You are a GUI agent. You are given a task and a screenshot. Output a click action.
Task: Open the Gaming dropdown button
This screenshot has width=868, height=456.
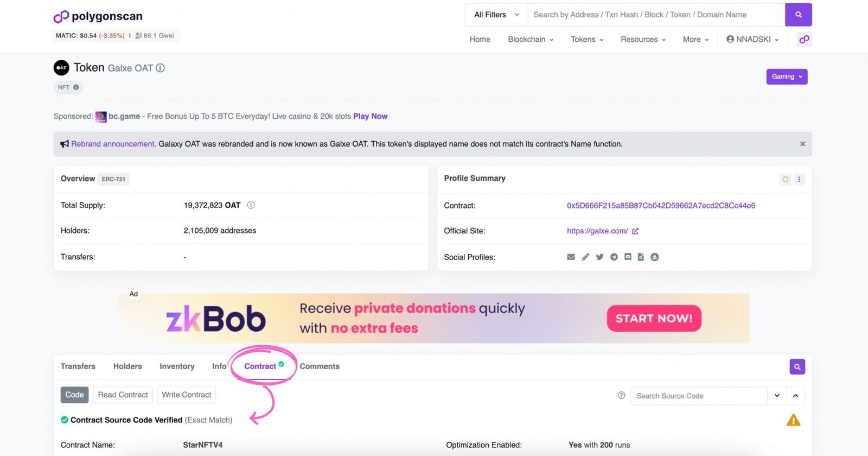coord(786,77)
